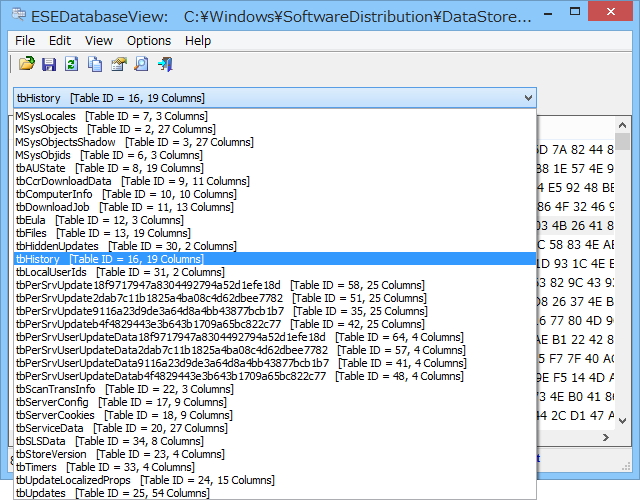Open the Options menu
The width and height of the screenshot is (640, 500).
click(x=149, y=41)
